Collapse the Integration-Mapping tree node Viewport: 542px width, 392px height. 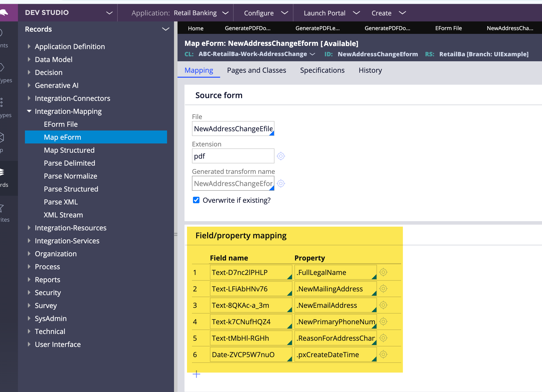29,111
